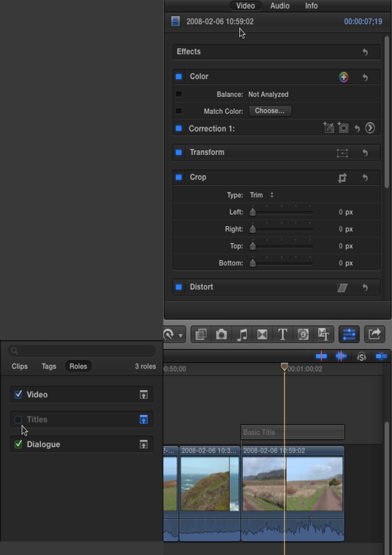This screenshot has height=555, width=392.
Task: Open the Photos browser camera icon
Action: coord(221,335)
